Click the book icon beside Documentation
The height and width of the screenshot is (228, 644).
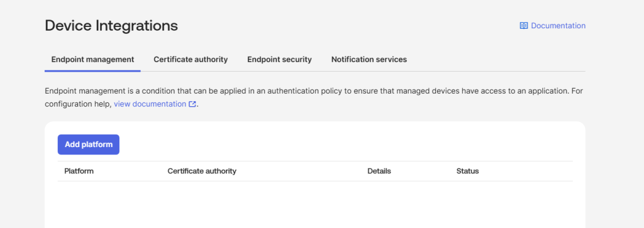pos(524,25)
